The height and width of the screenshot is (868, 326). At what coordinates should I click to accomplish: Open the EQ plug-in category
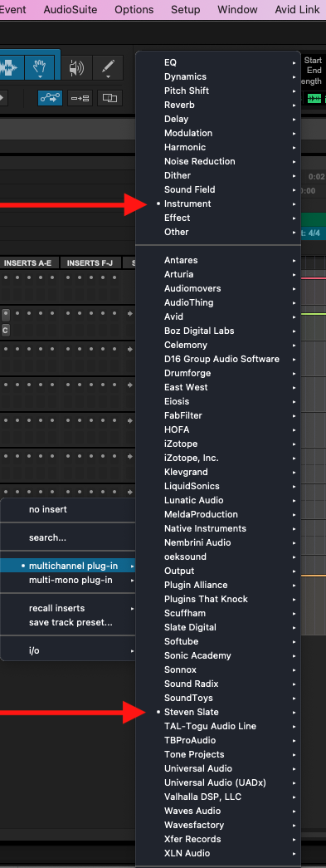click(x=218, y=62)
